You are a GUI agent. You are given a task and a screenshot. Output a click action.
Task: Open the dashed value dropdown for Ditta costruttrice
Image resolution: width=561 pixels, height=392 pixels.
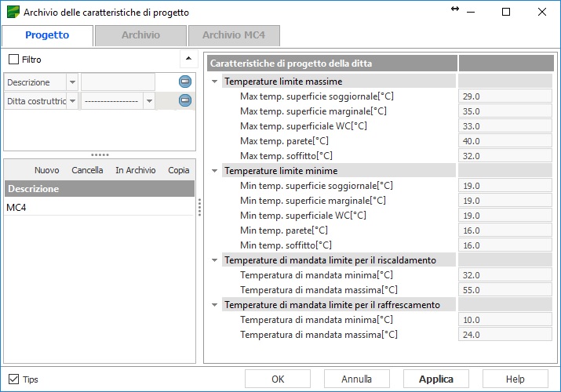coord(149,101)
